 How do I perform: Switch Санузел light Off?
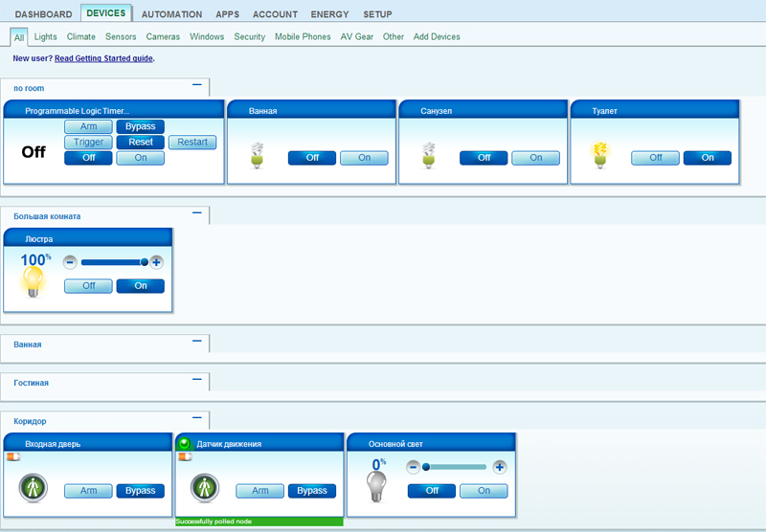[484, 158]
